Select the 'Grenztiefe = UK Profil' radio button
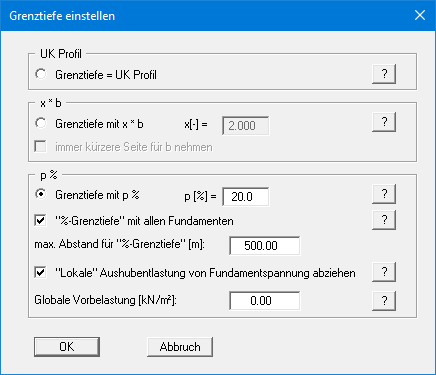This screenshot has width=436, height=375. [41, 74]
